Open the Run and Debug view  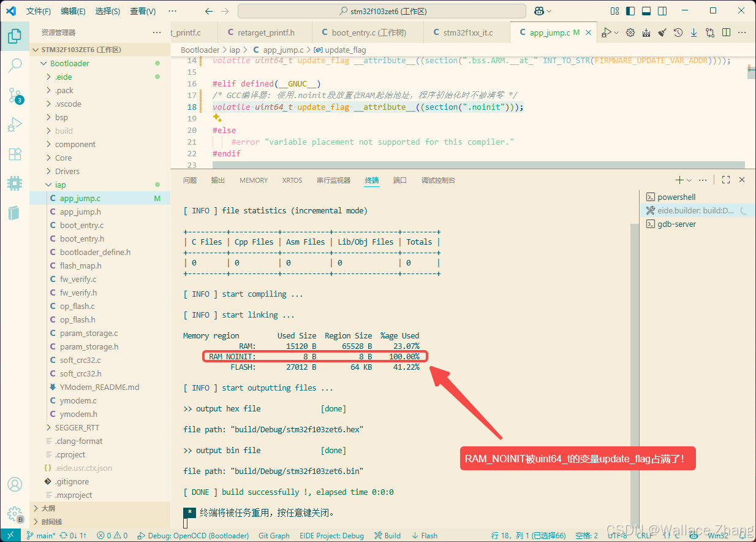[15, 124]
